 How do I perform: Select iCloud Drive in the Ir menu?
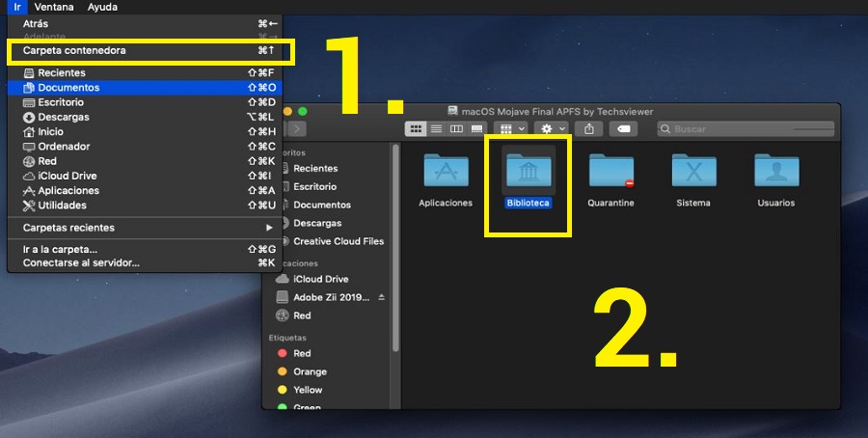pyautogui.click(x=145, y=176)
